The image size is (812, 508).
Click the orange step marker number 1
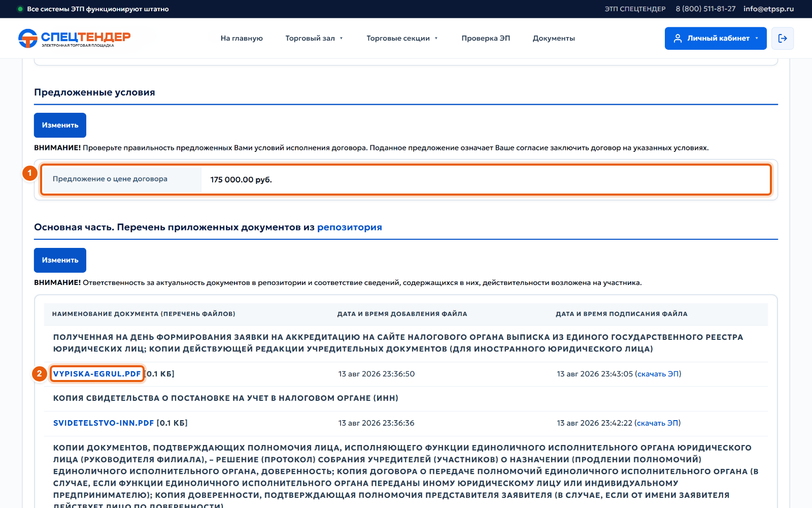pyautogui.click(x=29, y=173)
